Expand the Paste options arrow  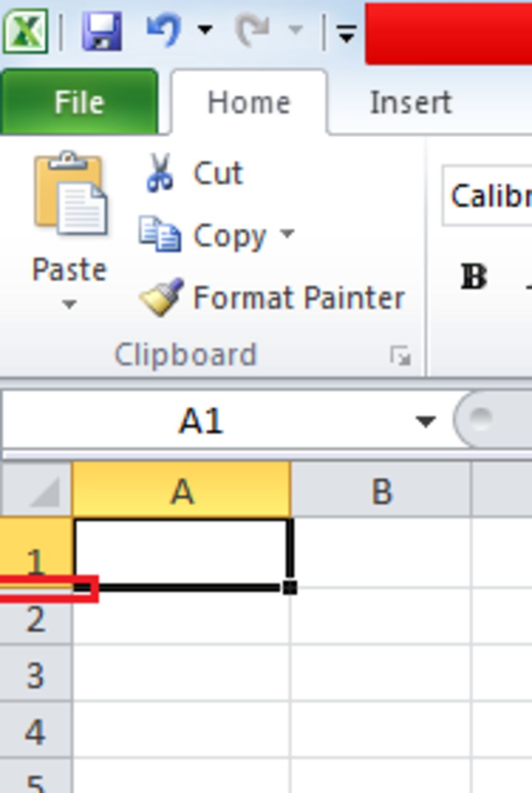[x=69, y=304]
